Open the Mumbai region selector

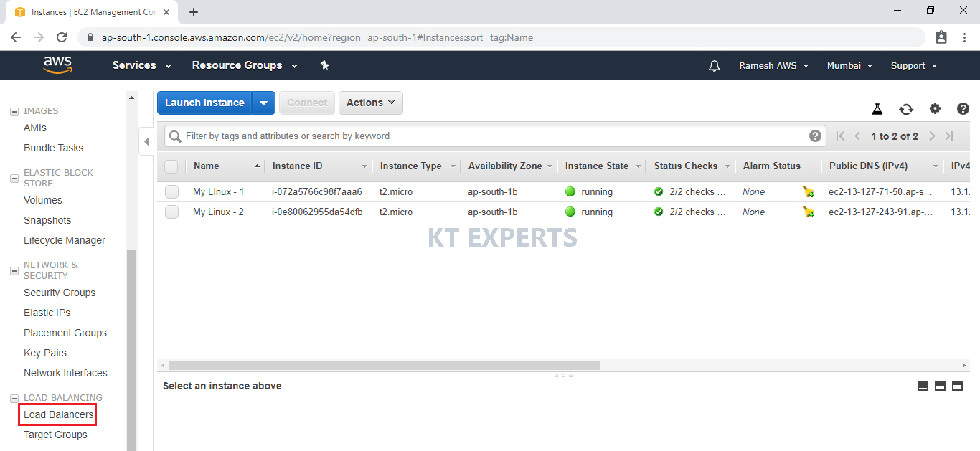[850, 65]
